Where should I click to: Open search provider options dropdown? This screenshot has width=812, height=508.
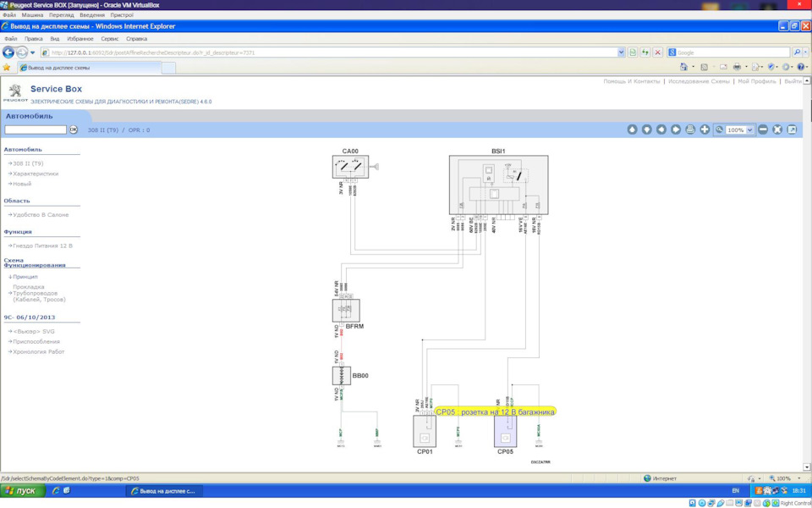pos(806,52)
